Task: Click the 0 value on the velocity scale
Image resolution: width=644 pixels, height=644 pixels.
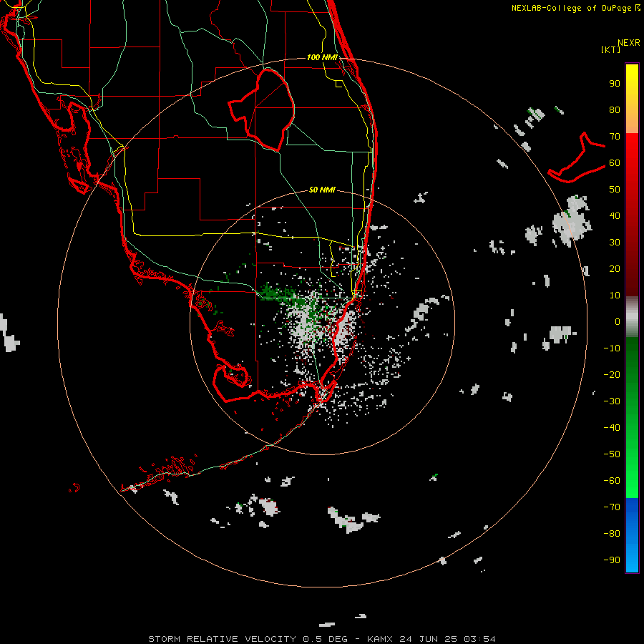Action: (618, 322)
